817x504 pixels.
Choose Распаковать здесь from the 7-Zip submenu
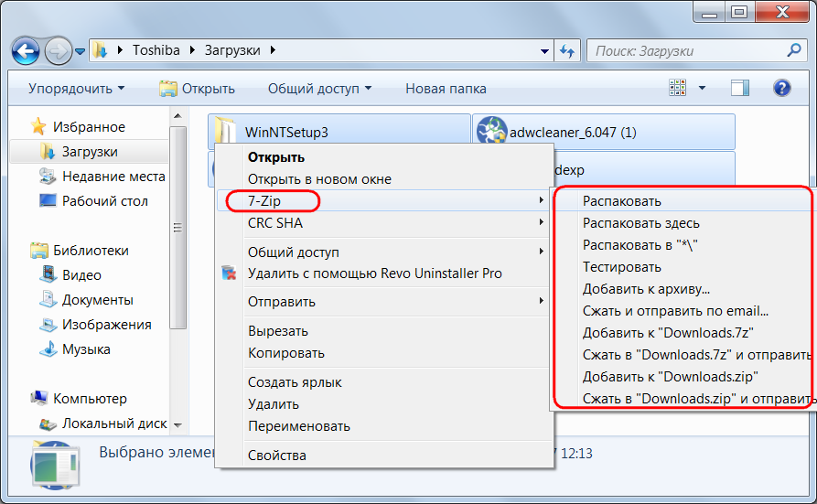(x=640, y=223)
